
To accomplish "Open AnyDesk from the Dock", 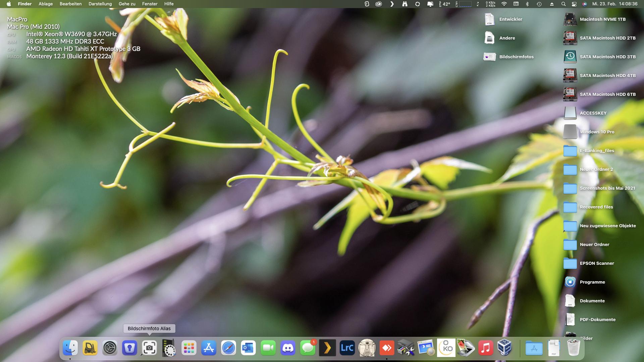I will coord(387,348).
